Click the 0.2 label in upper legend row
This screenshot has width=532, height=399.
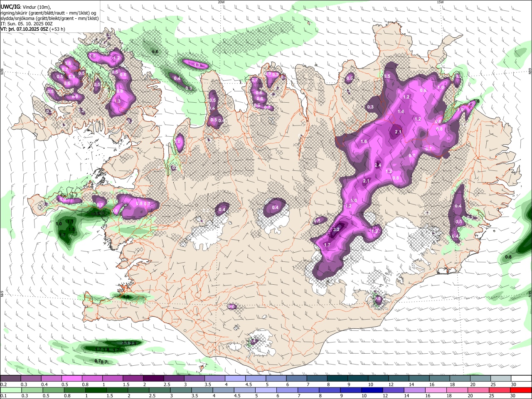(3, 384)
